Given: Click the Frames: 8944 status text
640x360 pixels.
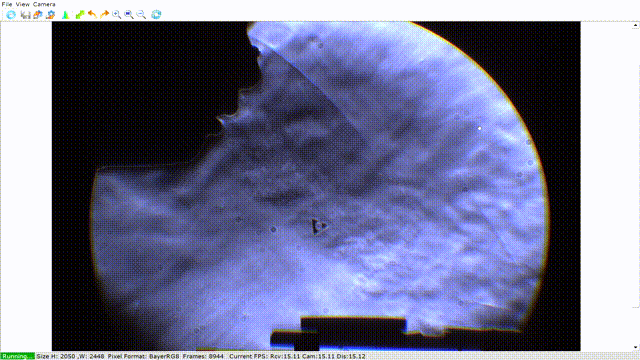Looking at the screenshot, I should pyautogui.click(x=203, y=356).
